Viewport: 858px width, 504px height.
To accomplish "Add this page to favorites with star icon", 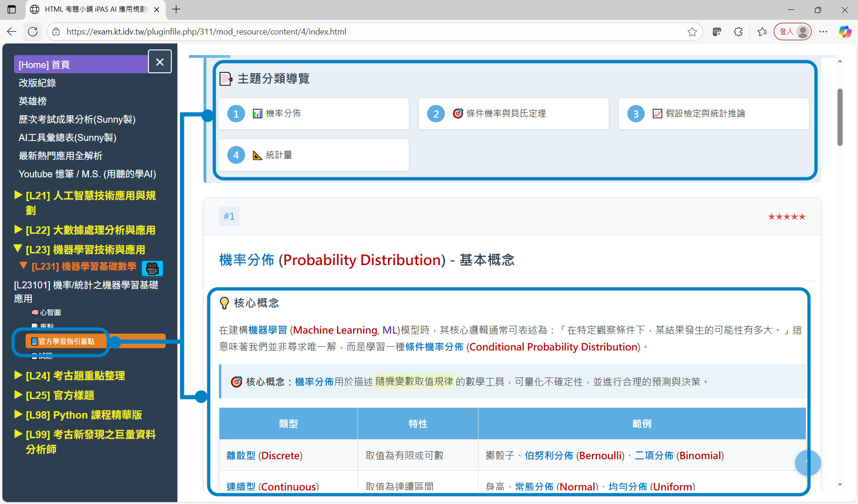I will (692, 32).
